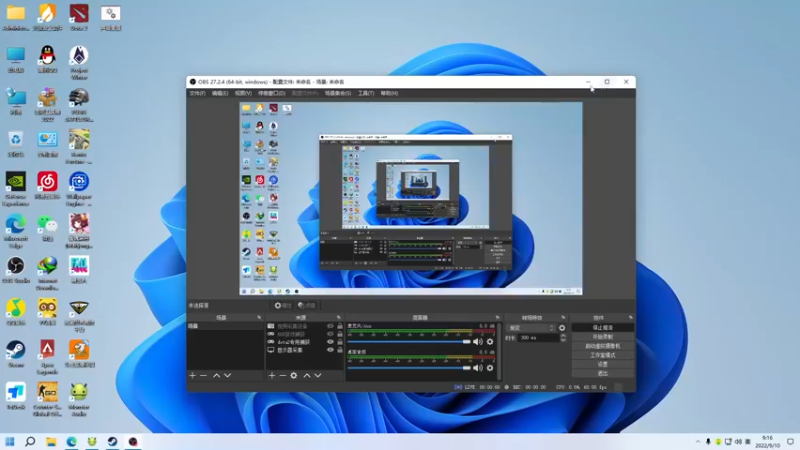Open the 帮助(H) menu

pos(389,93)
